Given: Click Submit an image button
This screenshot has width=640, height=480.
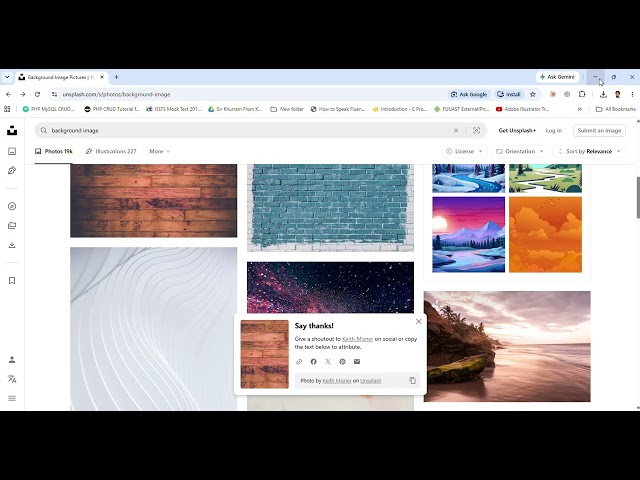Looking at the screenshot, I should pos(599,131).
